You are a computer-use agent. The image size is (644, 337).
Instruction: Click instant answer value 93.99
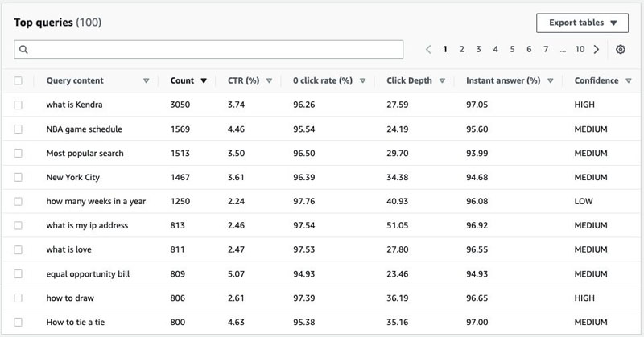(x=477, y=154)
